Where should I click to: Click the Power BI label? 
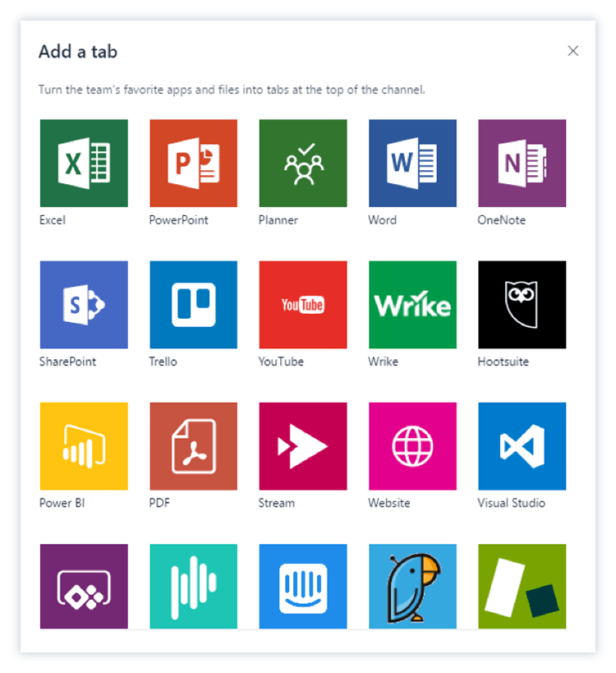point(62,503)
